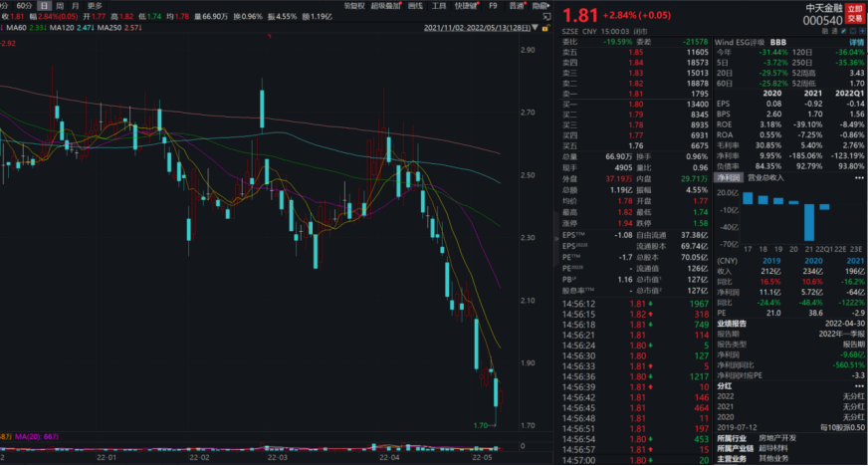Click 卖一 price 1.81
Screen dimensions: 868x466
coord(635,94)
